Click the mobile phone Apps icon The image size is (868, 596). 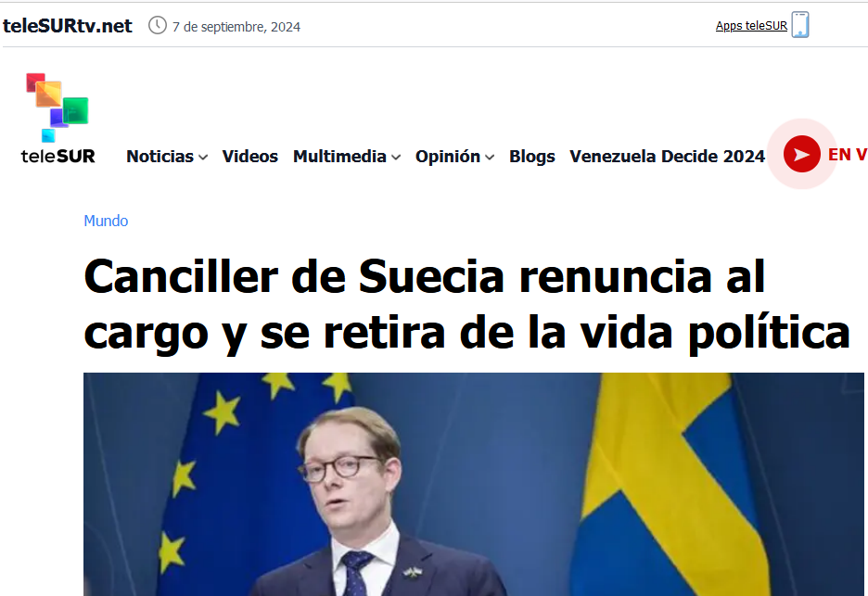point(800,25)
